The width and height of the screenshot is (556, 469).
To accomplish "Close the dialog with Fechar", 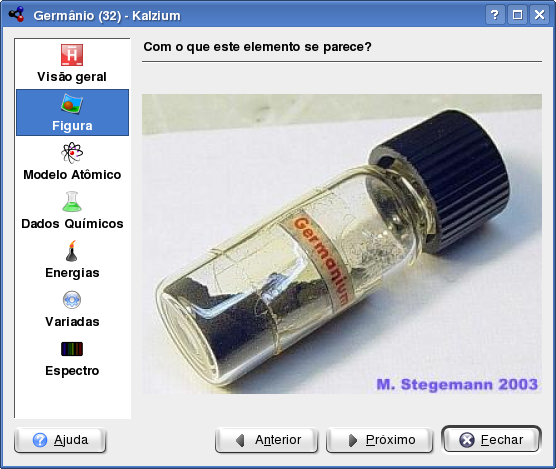I will (491, 440).
